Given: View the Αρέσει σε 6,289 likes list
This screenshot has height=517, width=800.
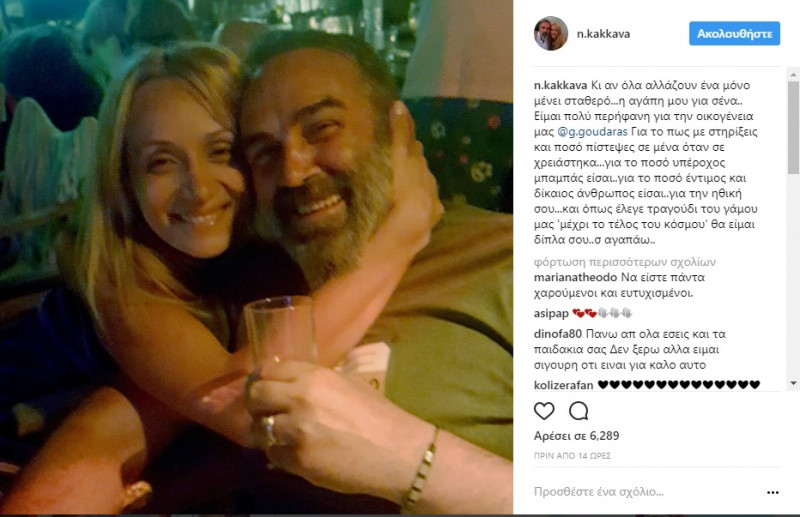Looking at the screenshot, I should (577, 436).
